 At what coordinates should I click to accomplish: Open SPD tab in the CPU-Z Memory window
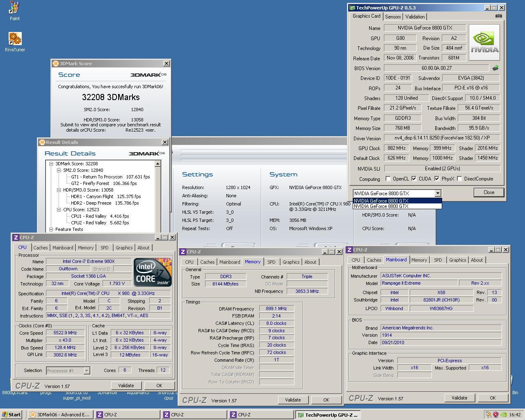[x=272, y=262]
